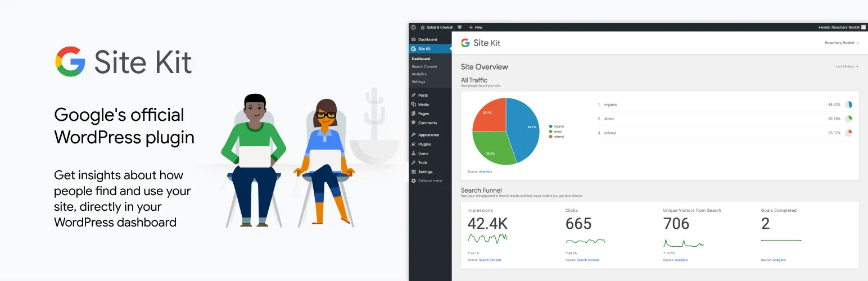Open Howdy, Rosemary Rocket account menu
868x281 pixels.
[x=842, y=27]
